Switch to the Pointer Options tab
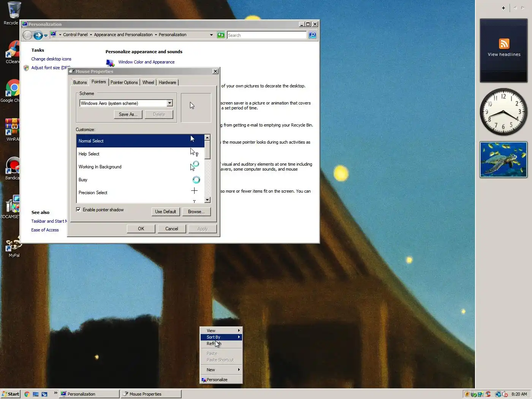 pyautogui.click(x=124, y=82)
